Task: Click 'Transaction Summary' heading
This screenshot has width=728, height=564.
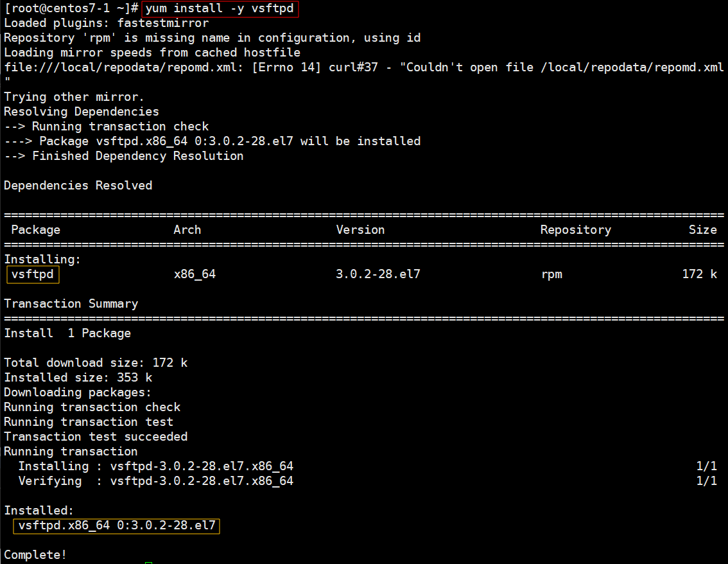Action: pyautogui.click(x=71, y=304)
